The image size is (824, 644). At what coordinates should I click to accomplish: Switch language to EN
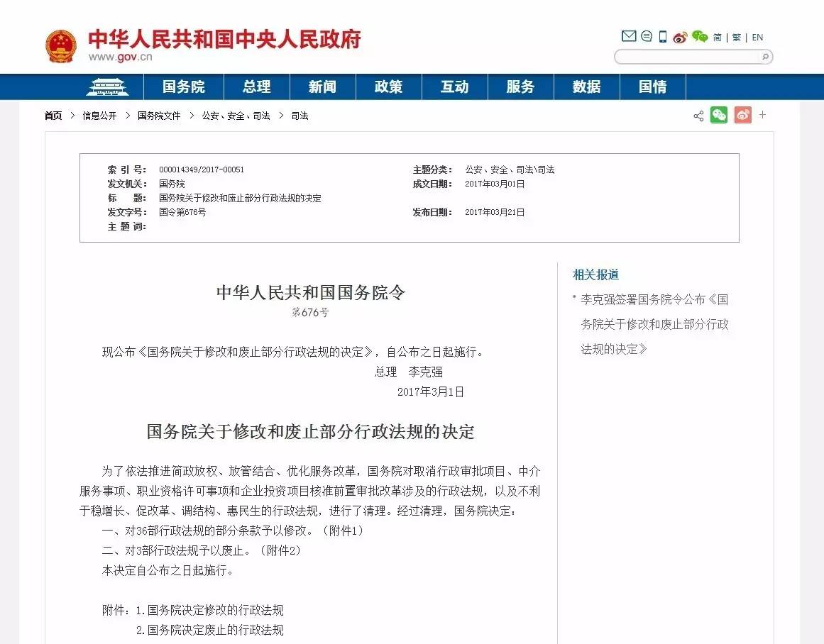pos(757,38)
